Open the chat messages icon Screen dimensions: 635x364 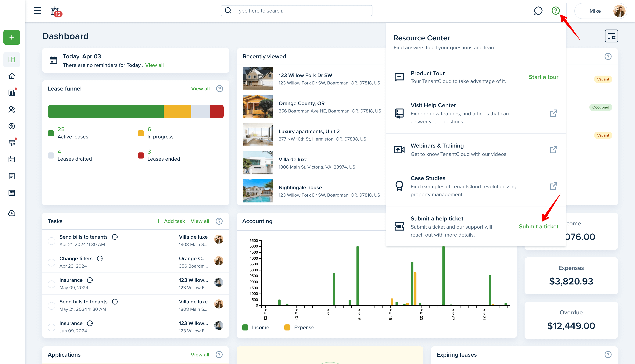click(538, 11)
